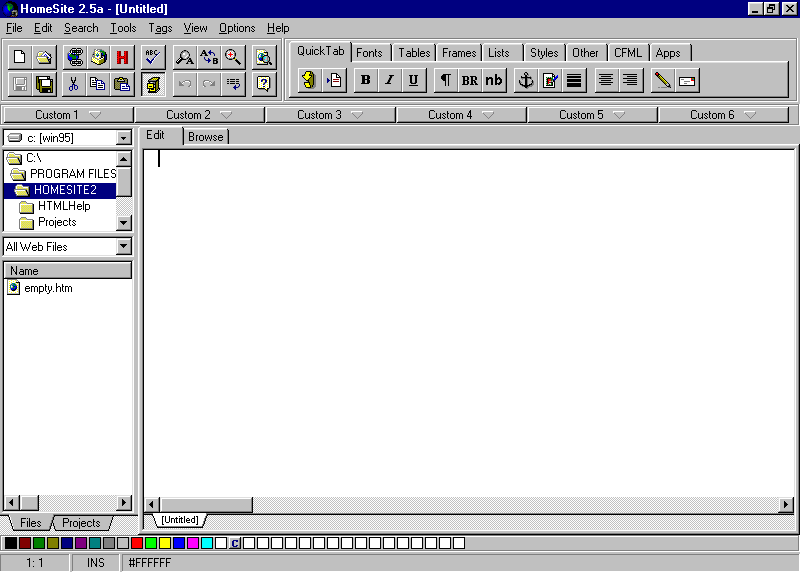The width and height of the screenshot is (800, 572).
Task: Open the Tags menu
Action: click(x=160, y=28)
